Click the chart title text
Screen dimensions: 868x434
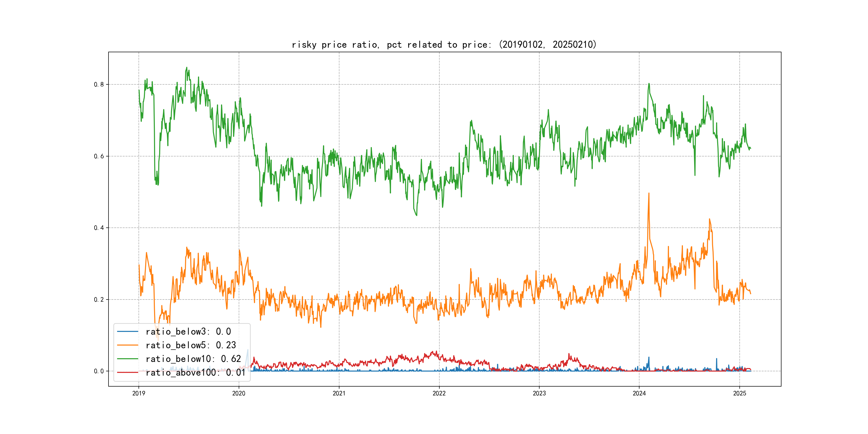click(444, 44)
